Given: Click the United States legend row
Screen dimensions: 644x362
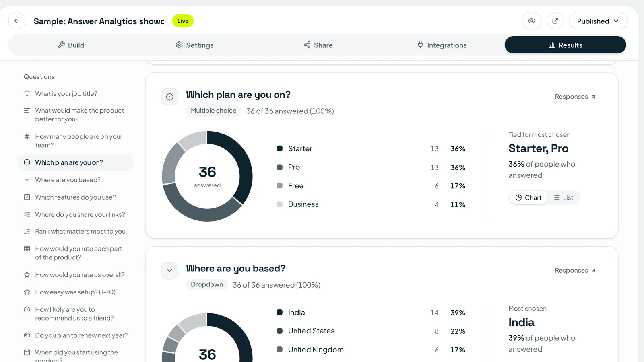Looking at the screenshot, I should pos(371,331).
